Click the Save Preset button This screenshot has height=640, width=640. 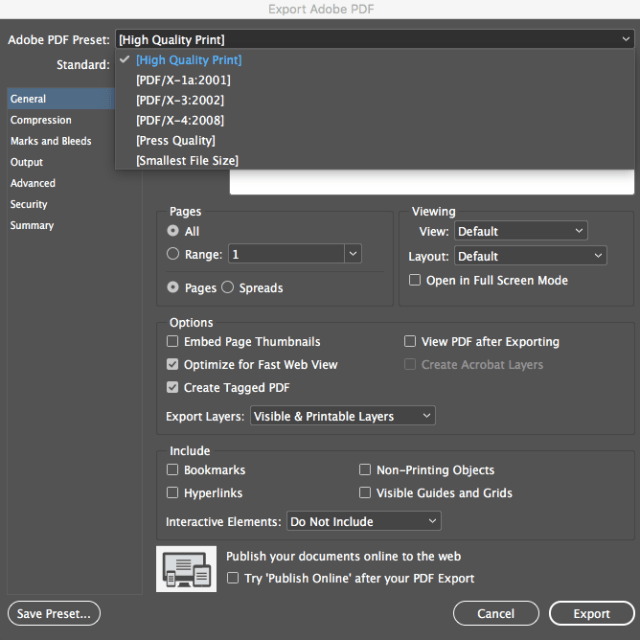[54, 613]
